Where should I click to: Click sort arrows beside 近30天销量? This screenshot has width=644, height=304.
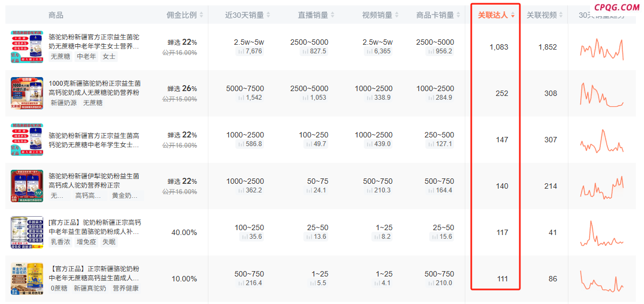(x=268, y=15)
